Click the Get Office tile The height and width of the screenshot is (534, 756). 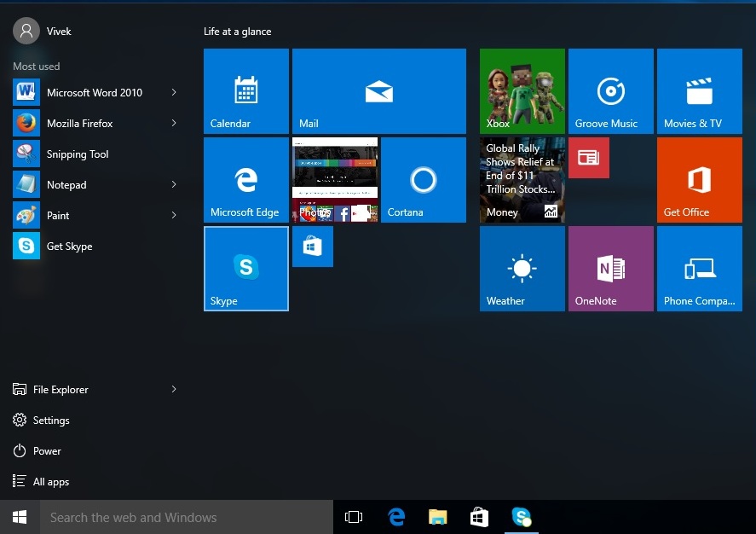(700, 180)
